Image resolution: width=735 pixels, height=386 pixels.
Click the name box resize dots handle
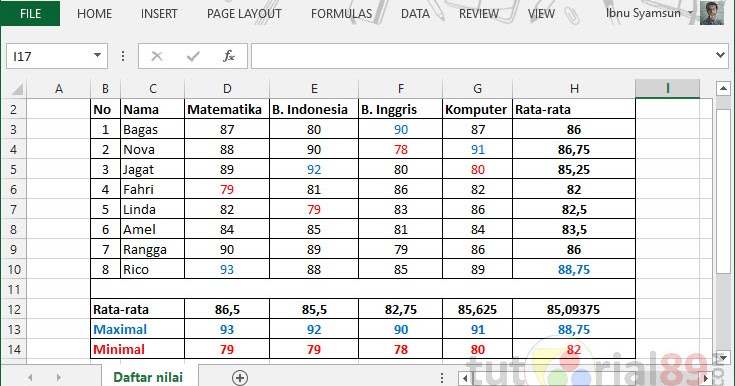123,56
